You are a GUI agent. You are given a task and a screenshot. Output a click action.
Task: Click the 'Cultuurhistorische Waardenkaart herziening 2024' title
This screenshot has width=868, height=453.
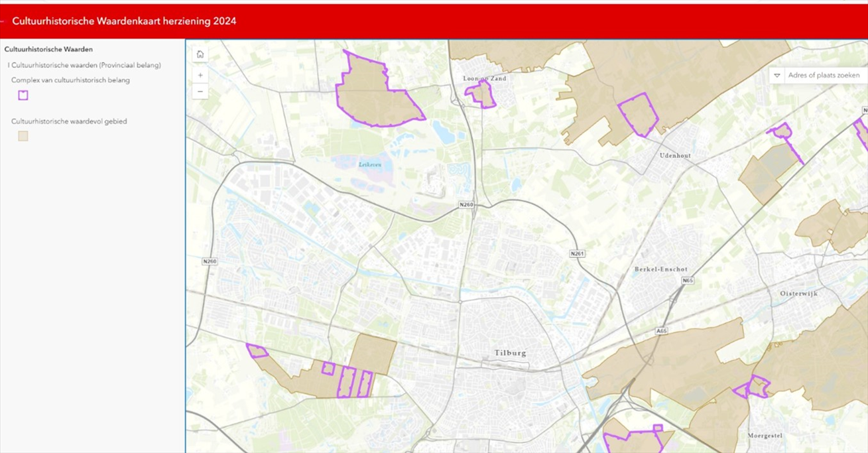124,21
